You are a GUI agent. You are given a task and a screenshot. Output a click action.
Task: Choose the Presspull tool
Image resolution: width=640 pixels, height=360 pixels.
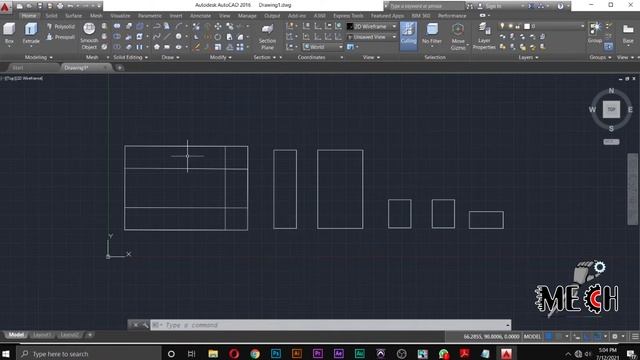pyautogui.click(x=60, y=37)
